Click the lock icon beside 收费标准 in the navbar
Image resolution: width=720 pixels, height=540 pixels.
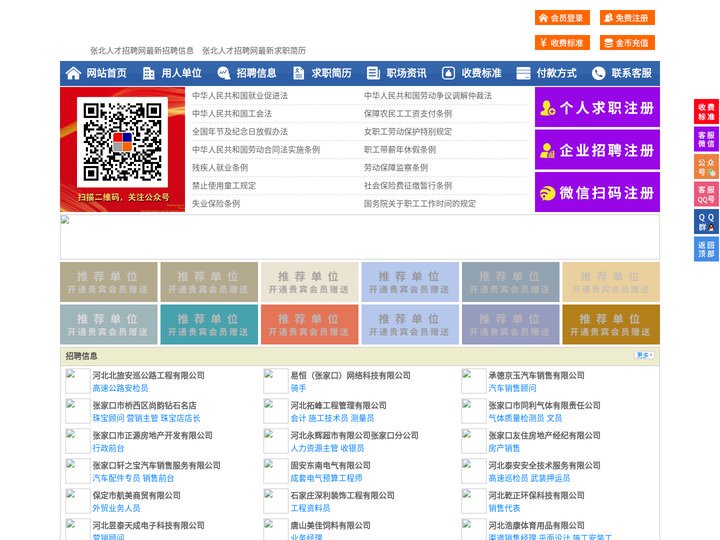point(448,73)
